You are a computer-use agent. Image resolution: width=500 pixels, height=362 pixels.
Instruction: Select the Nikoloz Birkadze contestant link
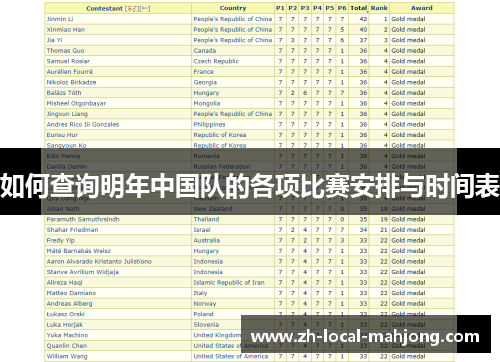[71, 82]
